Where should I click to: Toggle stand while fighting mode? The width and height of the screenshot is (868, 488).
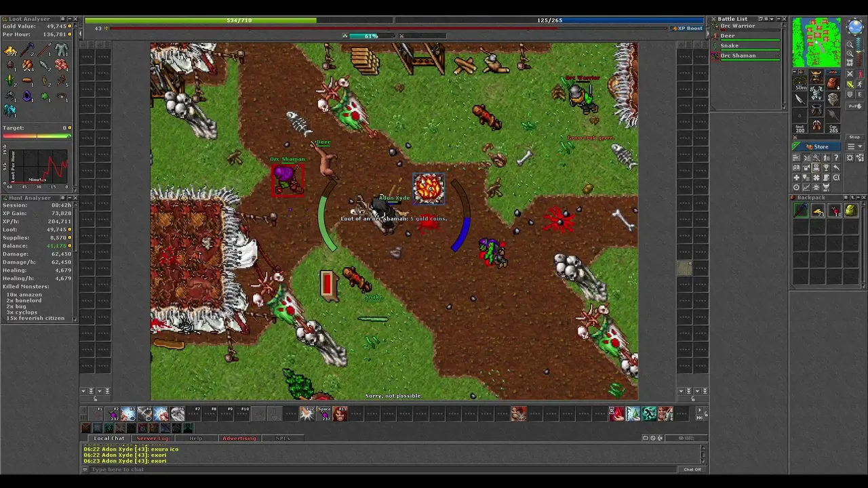[x=861, y=84]
